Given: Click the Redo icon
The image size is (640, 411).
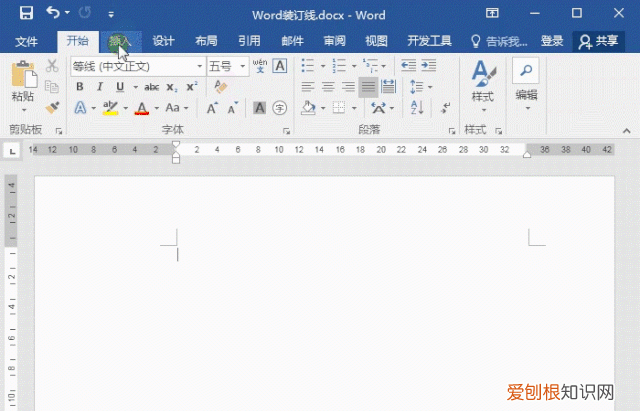Looking at the screenshot, I should point(85,13).
